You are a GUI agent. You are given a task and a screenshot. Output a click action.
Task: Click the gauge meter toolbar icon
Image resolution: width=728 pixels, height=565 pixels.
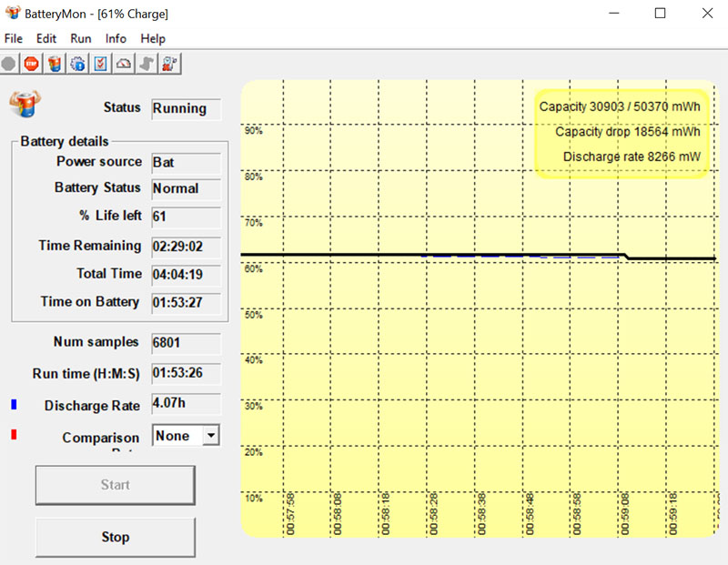click(124, 64)
